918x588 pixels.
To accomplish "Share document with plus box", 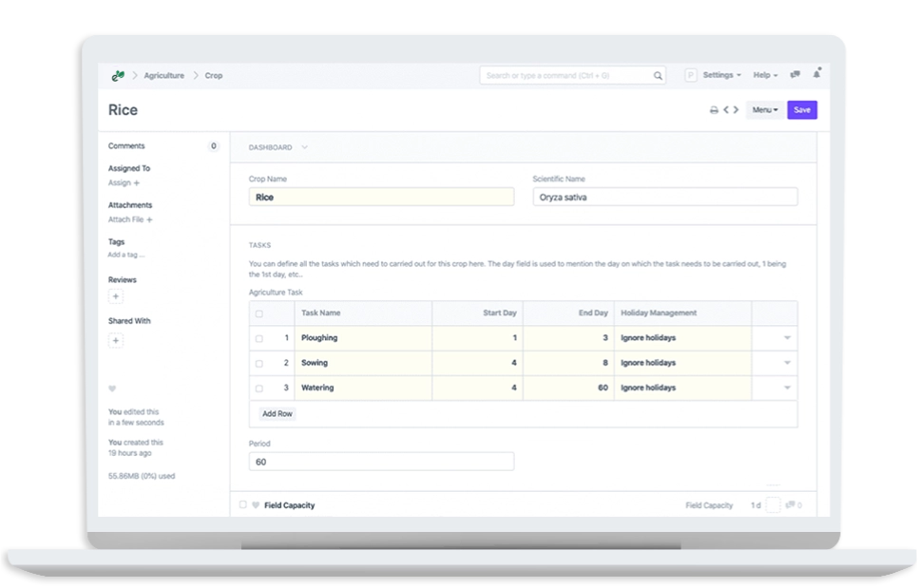I will tap(116, 340).
